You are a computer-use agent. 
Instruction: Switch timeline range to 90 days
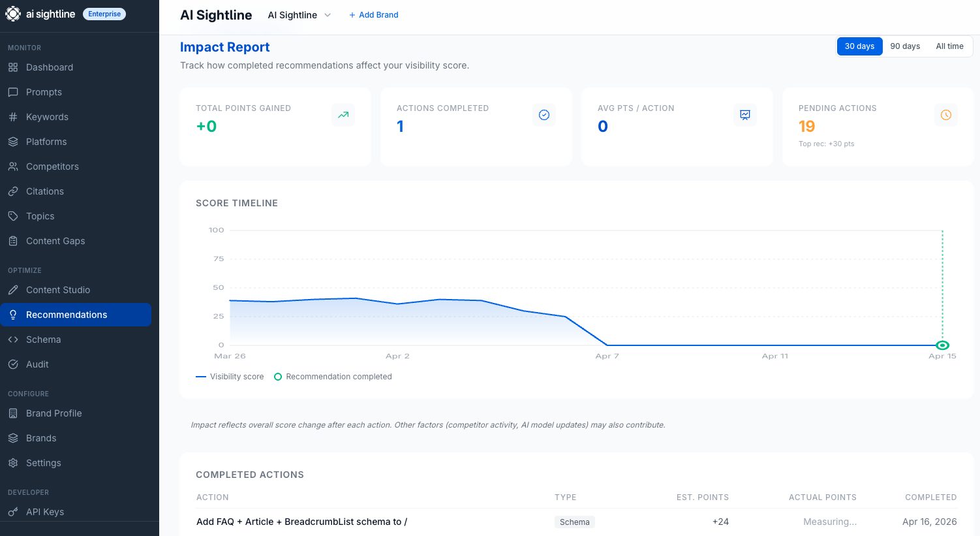coord(905,46)
